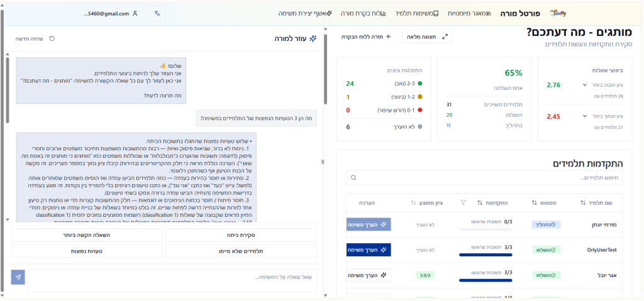Click the filter funnel icon in התקדמות column
The image size is (644, 301).
(x=464, y=203)
